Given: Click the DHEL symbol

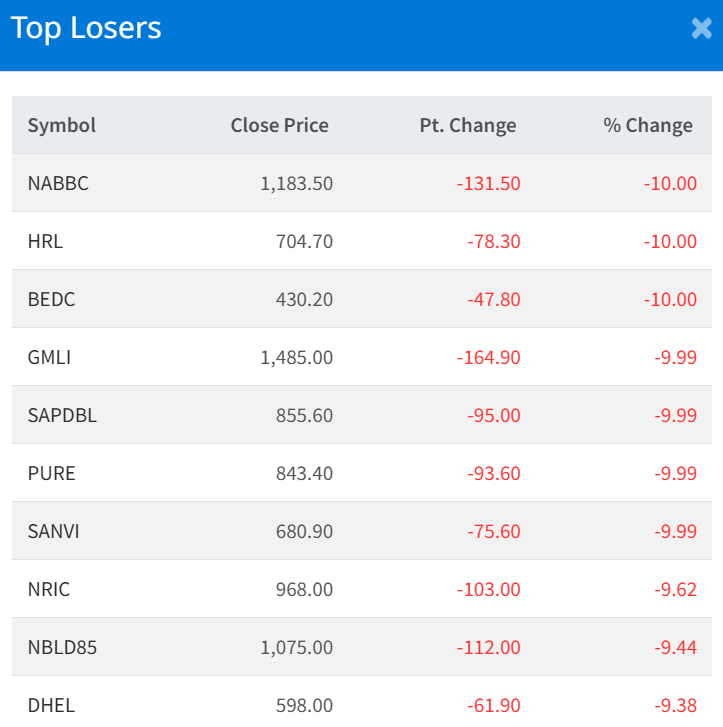Looking at the screenshot, I should 51,705.
